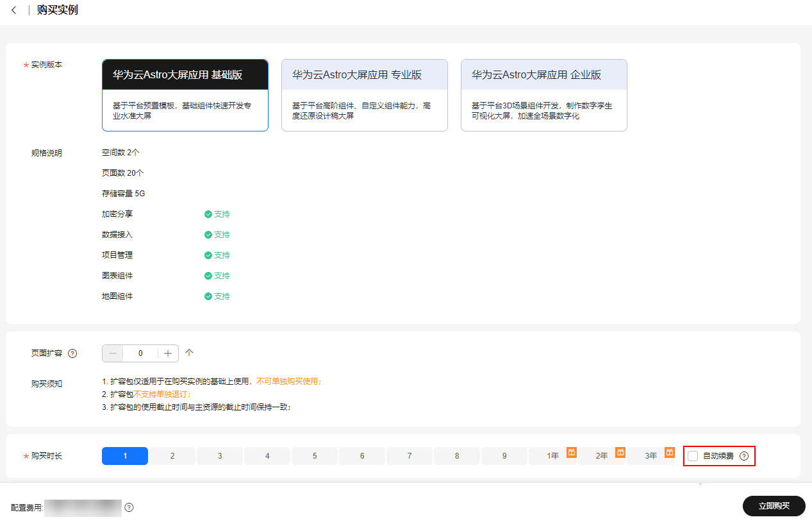The width and height of the screenshot is (812, 524).
Task: Open help icon next to 自动续费
Action: coord(744,456)
